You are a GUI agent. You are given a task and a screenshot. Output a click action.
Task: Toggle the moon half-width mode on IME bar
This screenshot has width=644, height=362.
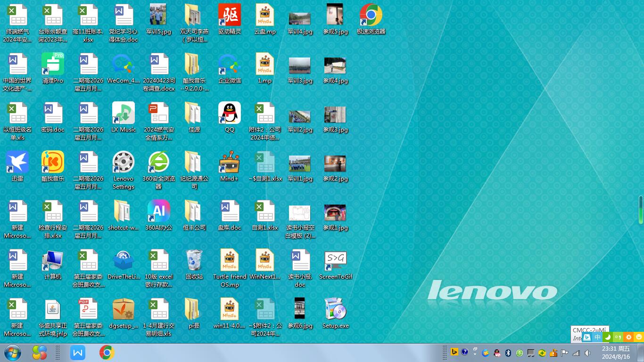[x=608, y=337]
